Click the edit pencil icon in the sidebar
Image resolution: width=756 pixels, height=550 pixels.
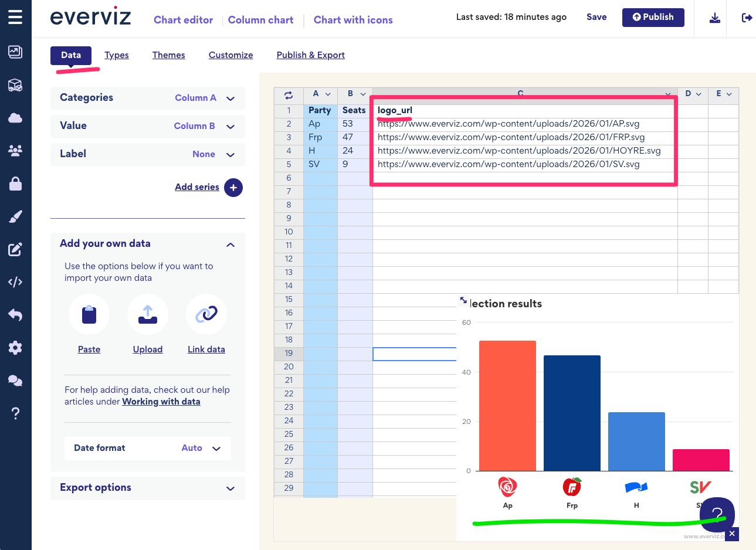pyautogui.click(x=15, y=249)
